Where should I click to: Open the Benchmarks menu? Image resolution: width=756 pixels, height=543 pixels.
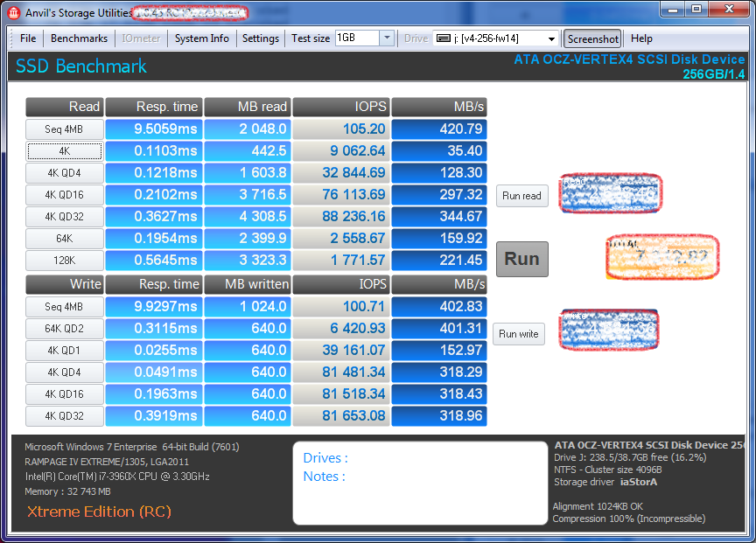pyautogui.click(x=79, y=38)
